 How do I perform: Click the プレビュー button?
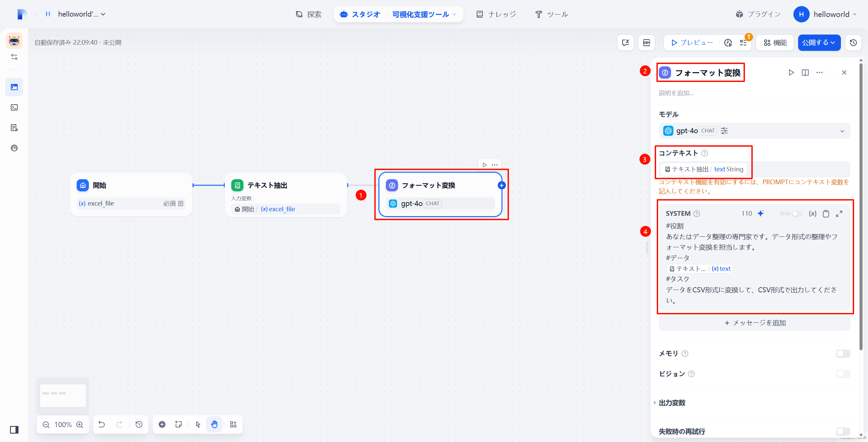click(692, 43)
